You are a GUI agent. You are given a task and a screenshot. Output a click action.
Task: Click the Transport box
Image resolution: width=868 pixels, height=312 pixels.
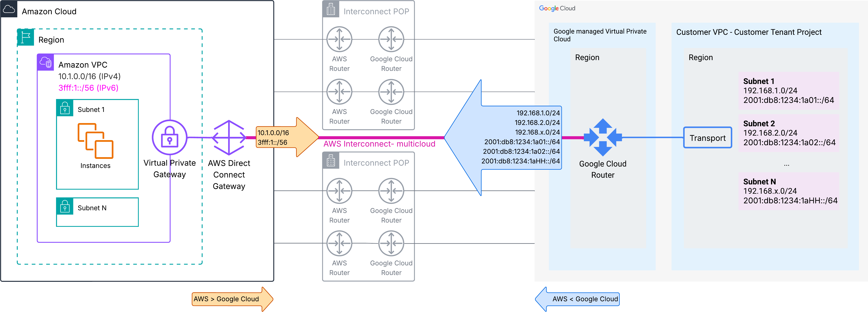click(707, 138)
